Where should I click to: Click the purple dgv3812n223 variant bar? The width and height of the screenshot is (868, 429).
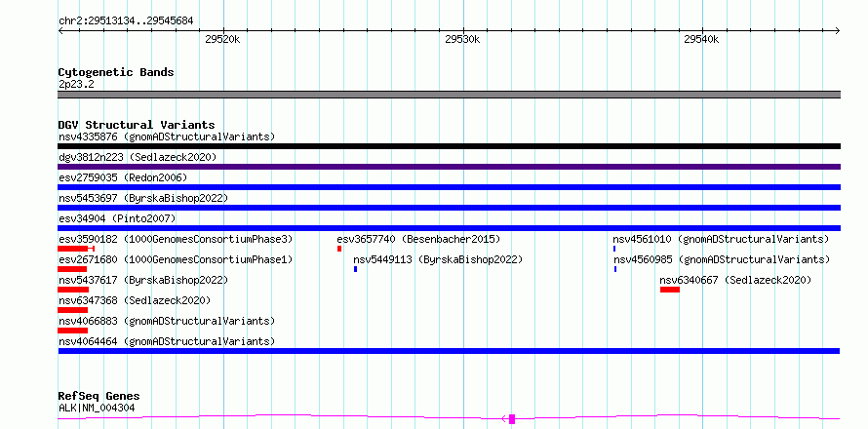[449, 167]
